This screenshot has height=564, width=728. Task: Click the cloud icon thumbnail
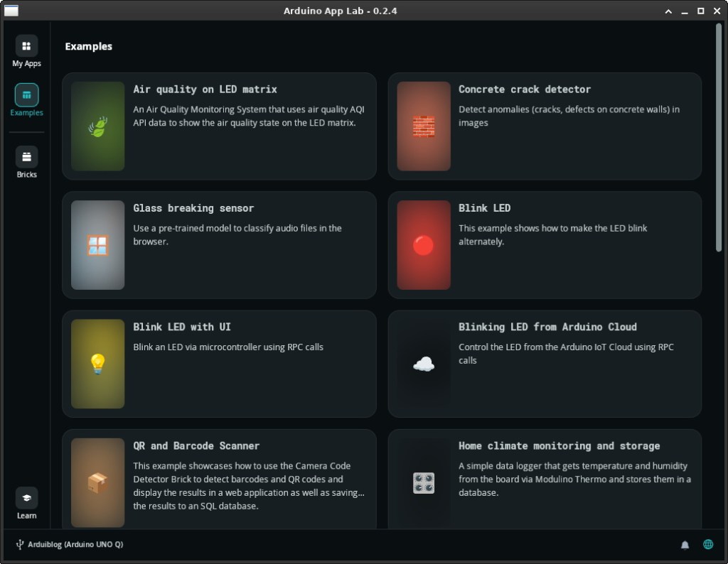(x=424, y=364)
